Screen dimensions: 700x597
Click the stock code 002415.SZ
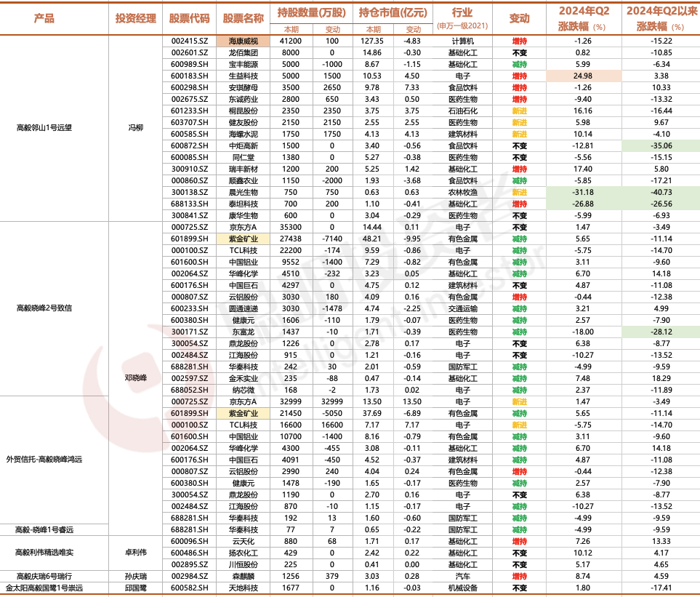pos(190,41)
